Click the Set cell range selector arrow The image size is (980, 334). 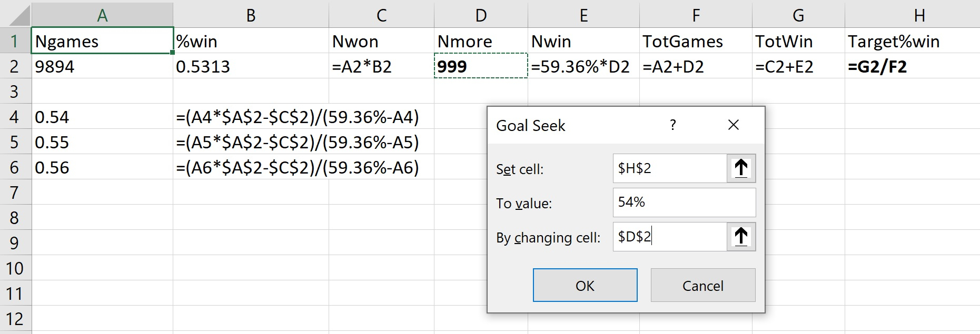pyautogui.click(x=741, y=168)
